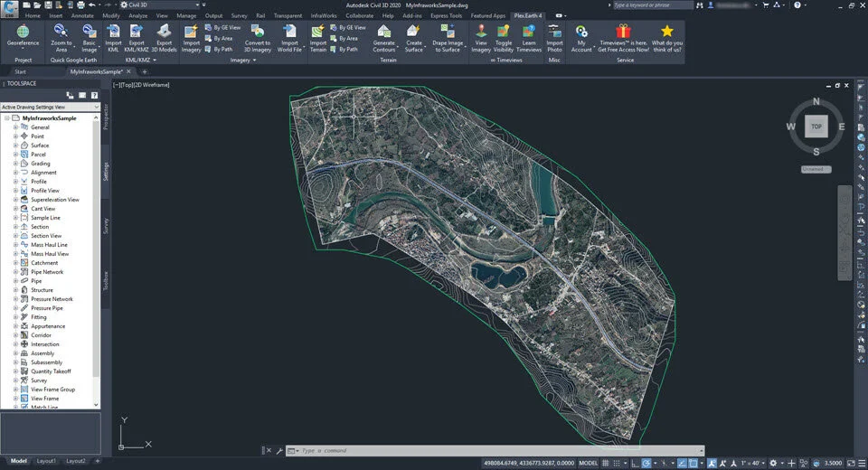Click the View Imagery tool
868x470 pixels.
point(481,37)
